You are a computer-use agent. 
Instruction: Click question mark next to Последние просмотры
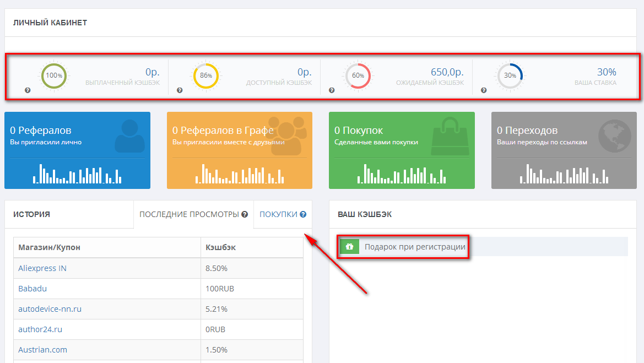point(245,214)
